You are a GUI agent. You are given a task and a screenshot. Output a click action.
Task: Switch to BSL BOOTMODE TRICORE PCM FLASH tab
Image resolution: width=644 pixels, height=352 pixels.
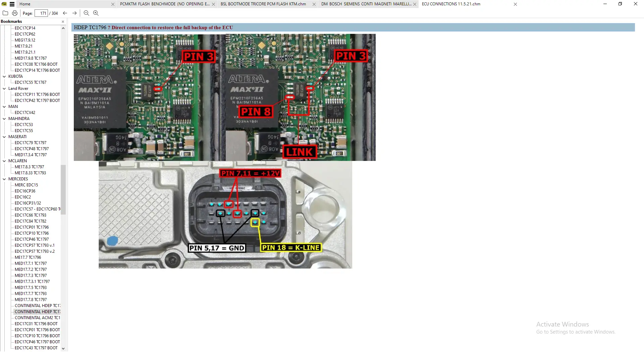tap(263, 4)
